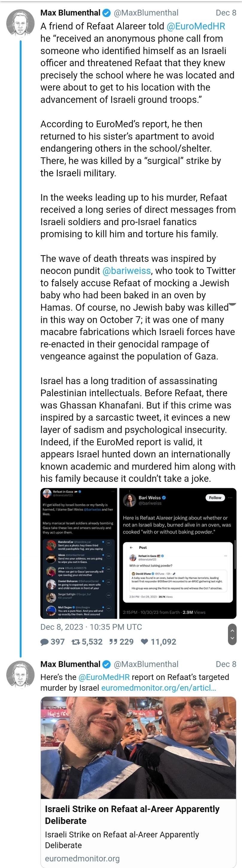242x868 pixels.
Task: Click the reply bubble icon showing 397
Action: [x=44, y=642]
